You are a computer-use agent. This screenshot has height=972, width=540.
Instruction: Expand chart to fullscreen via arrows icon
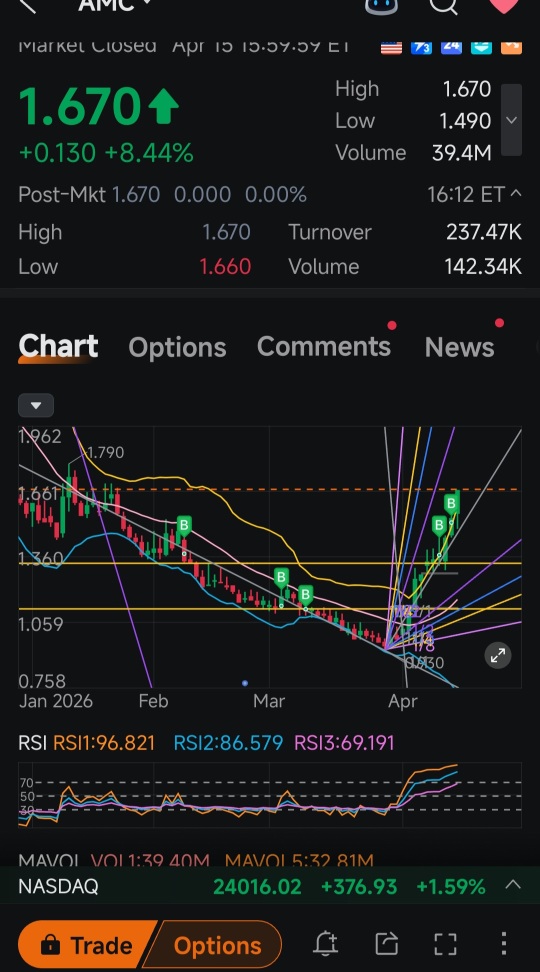point(498,656)
